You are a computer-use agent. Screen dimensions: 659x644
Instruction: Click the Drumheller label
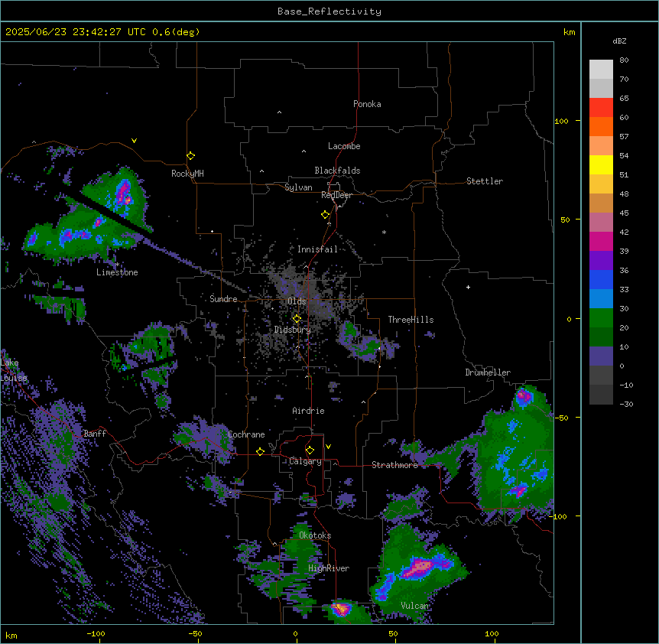(x=488, y=372)
